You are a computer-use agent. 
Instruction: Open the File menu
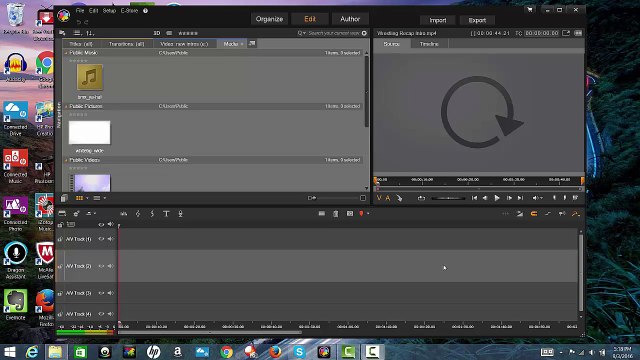80,11
